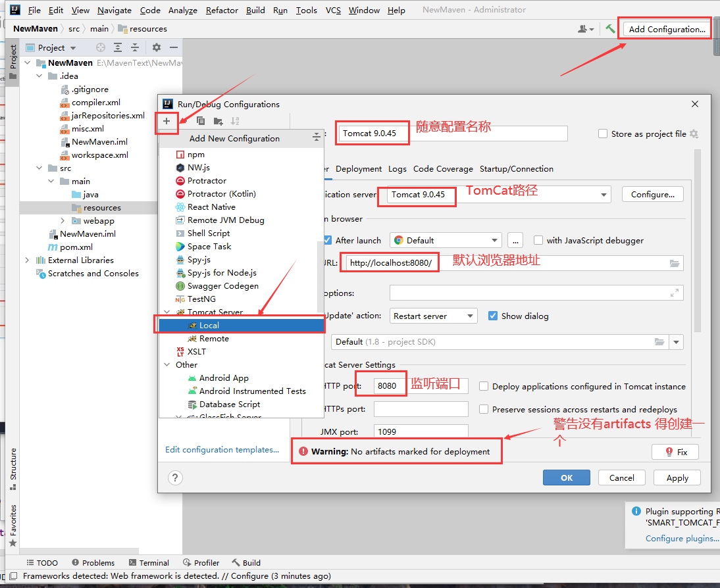The height and width of the screenshot is (588, 720).
Task: Open the Terminal tool window tab
Action: click(149, 563)
